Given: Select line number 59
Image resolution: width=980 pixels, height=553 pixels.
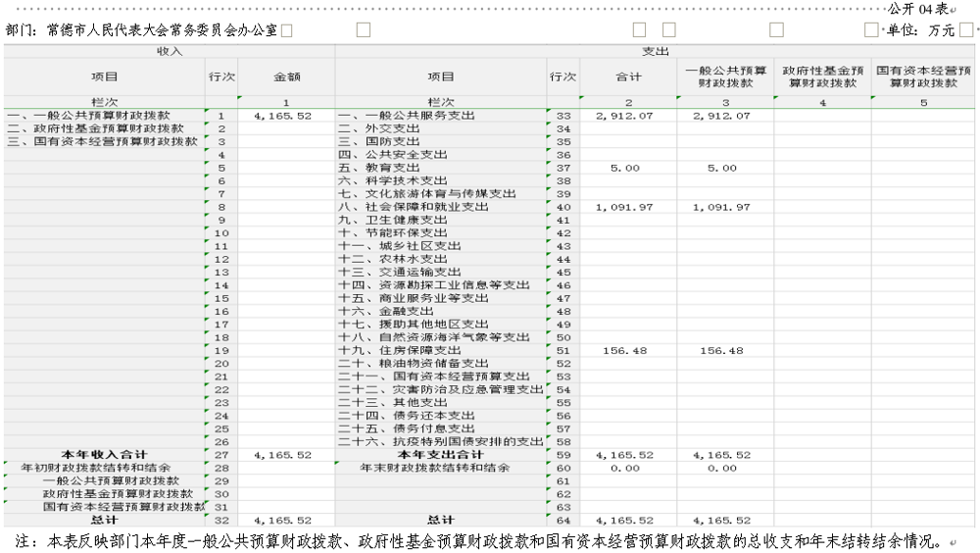Looking at the screenshot, I should click(563, 455).
